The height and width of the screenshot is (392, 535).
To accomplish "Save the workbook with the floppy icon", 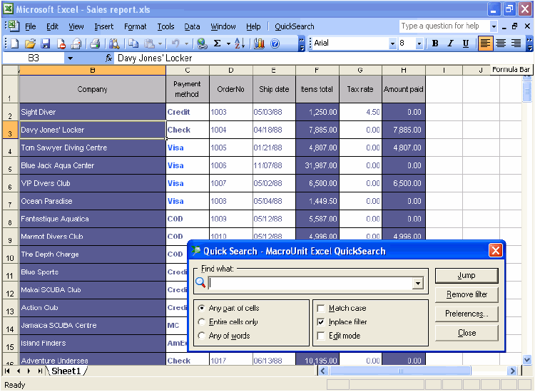I will (x=46, y=43).
